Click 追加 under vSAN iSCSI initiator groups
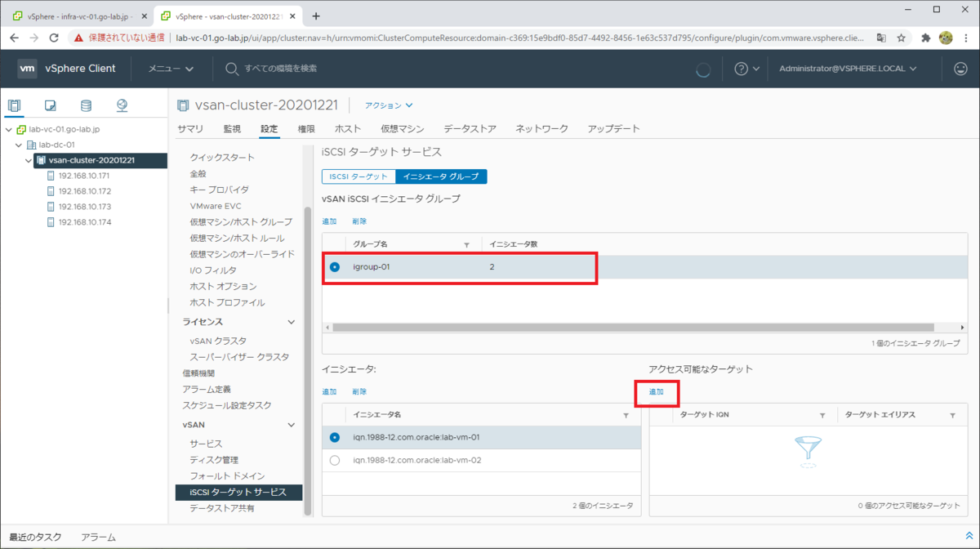This screenshot has height=549, width=980. click(329, 221)
